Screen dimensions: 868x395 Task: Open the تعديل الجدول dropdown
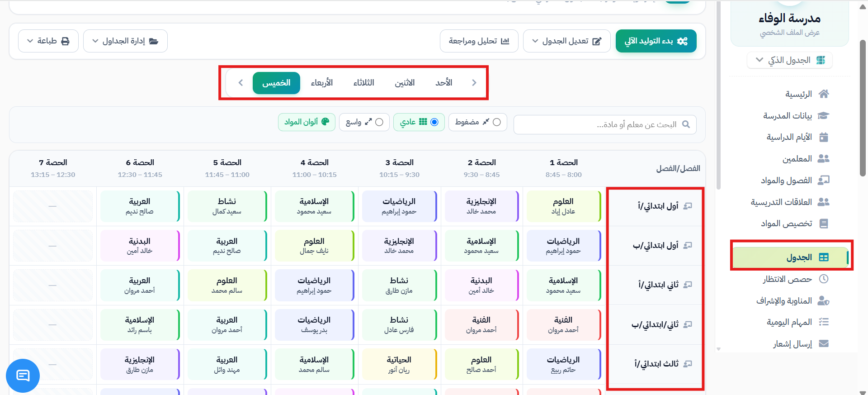pyautogui.click(x=566, y=41)
